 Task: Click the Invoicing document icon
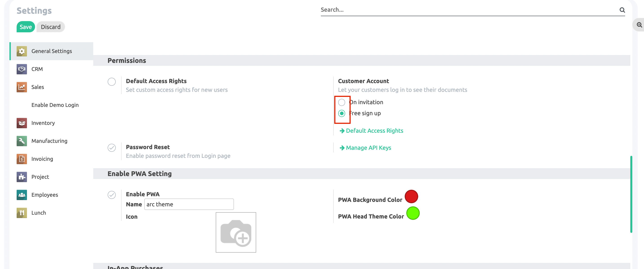click(x=22, y=159)
